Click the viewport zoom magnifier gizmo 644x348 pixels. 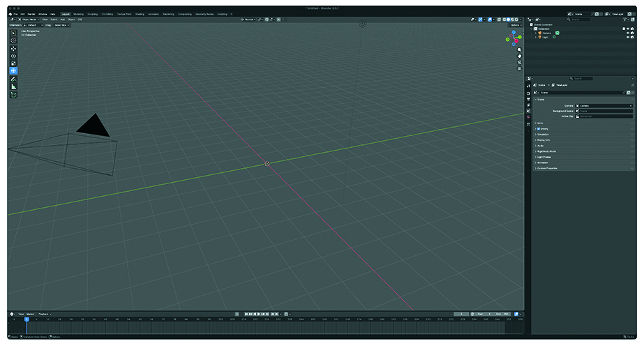(x=519, y=50)
